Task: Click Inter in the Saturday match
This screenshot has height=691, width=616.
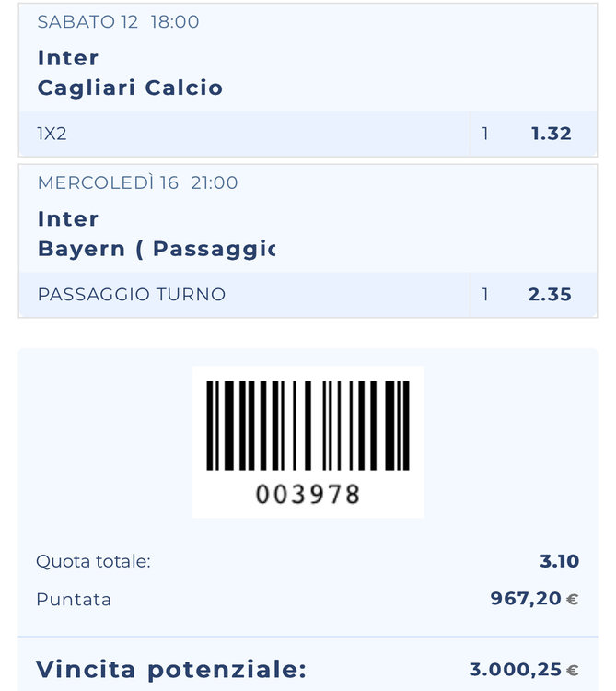Action: click(68, 58)
